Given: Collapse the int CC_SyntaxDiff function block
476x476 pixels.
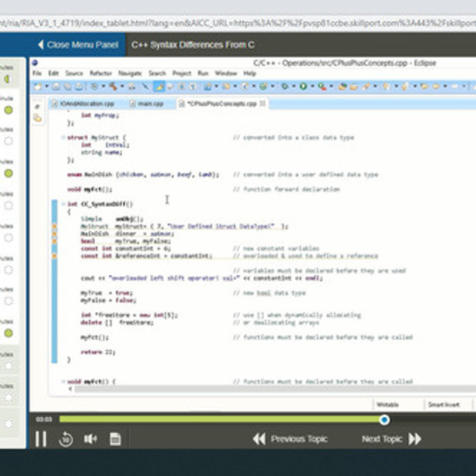Looking at the screenshot, I should tap(63, 204).
